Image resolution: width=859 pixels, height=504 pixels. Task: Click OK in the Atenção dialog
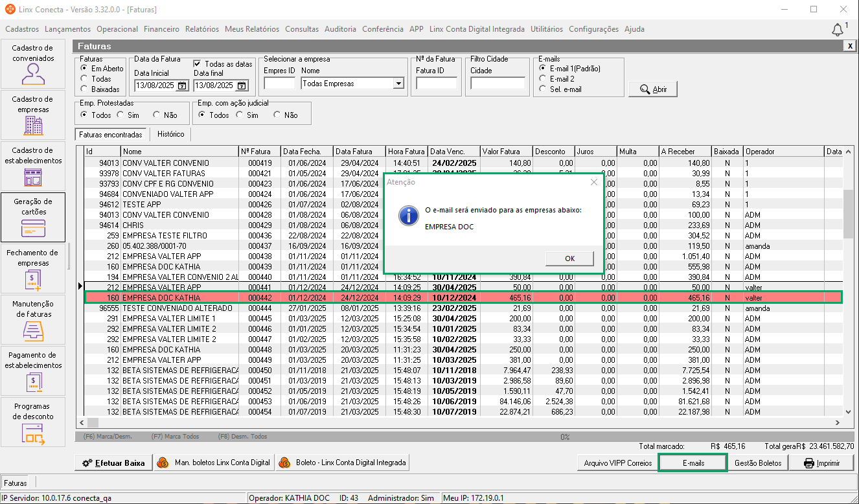point(569,258)
